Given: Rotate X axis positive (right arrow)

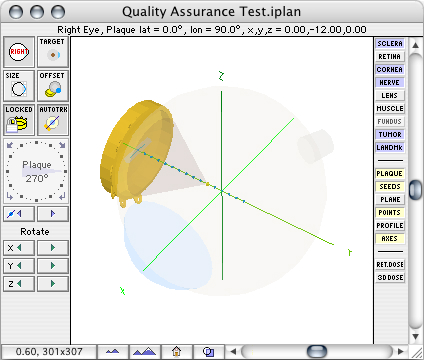Looking at the screenshot, I should click(53, 248).
